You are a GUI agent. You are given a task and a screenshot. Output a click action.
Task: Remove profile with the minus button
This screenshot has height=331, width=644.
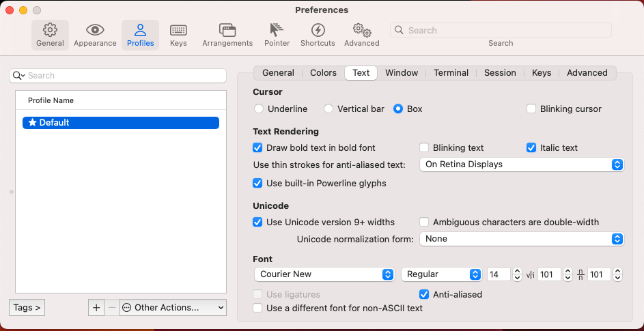[x=112, y=308]
